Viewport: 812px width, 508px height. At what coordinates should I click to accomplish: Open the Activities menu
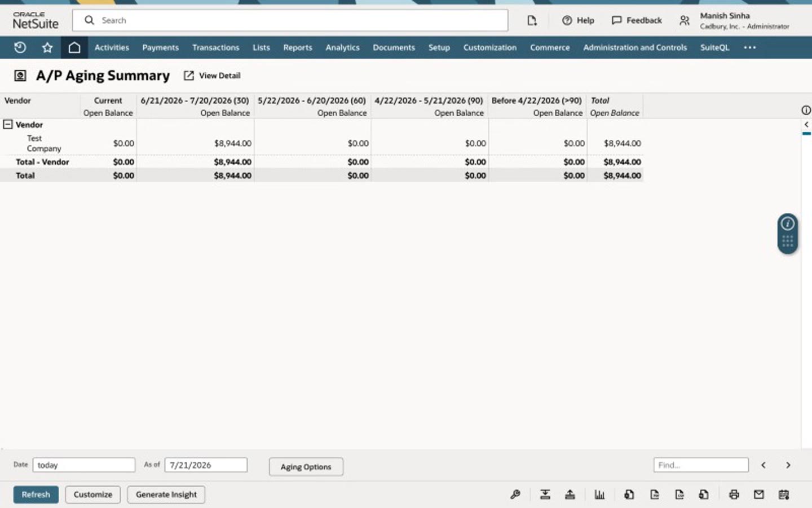point(112,47)
